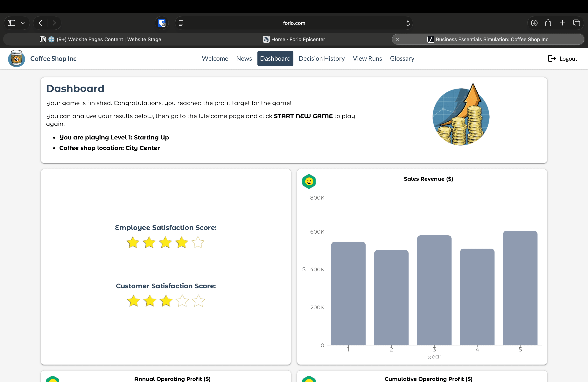This screenshot has height=382, width=588.
Task: Click the Year 5 Sales Revenue bar
Action: click(520, 288)
